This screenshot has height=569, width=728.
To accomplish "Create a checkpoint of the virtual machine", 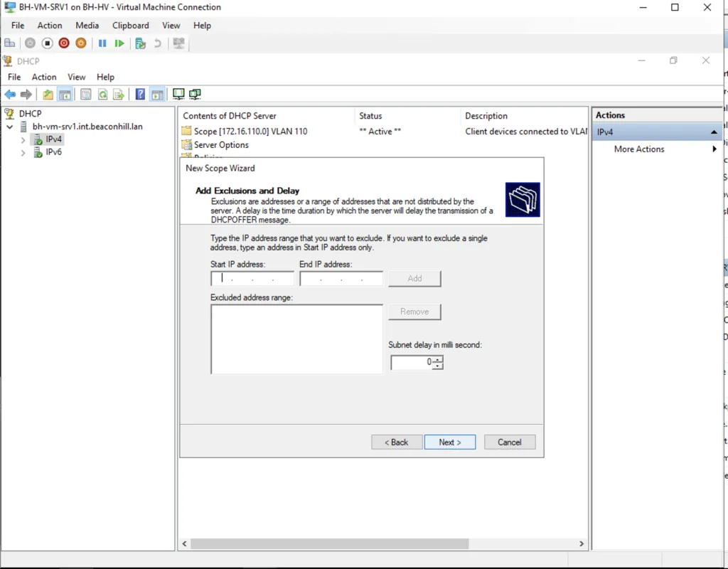I will [x=140, y=43].
